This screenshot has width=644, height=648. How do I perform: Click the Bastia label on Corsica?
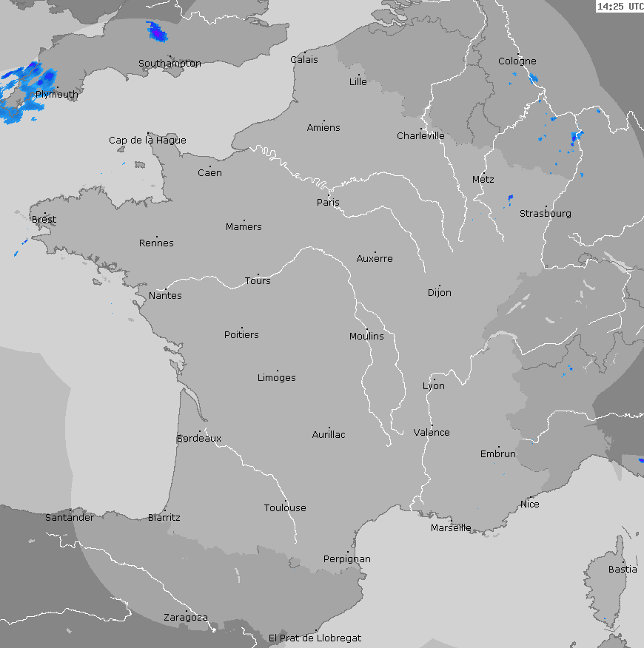622,570
